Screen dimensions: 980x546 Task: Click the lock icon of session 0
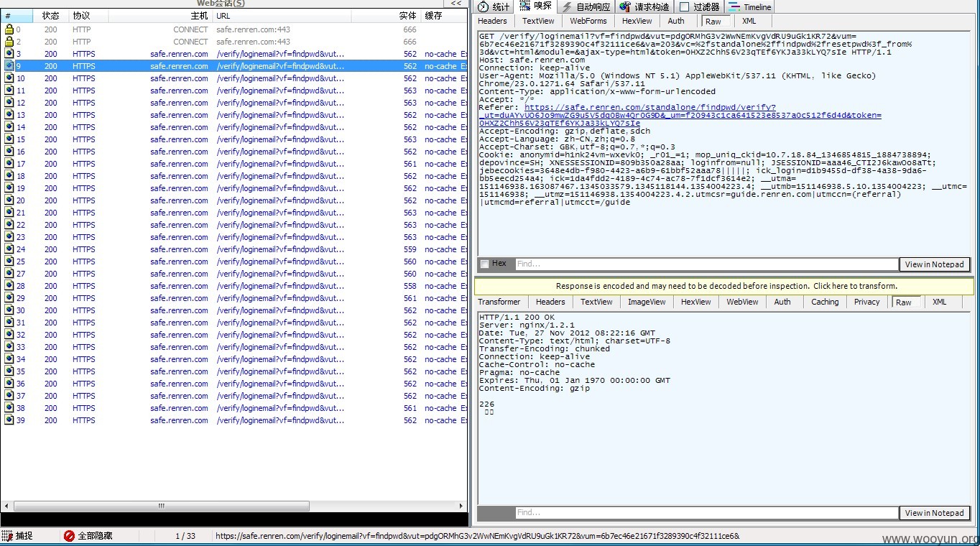9,29
